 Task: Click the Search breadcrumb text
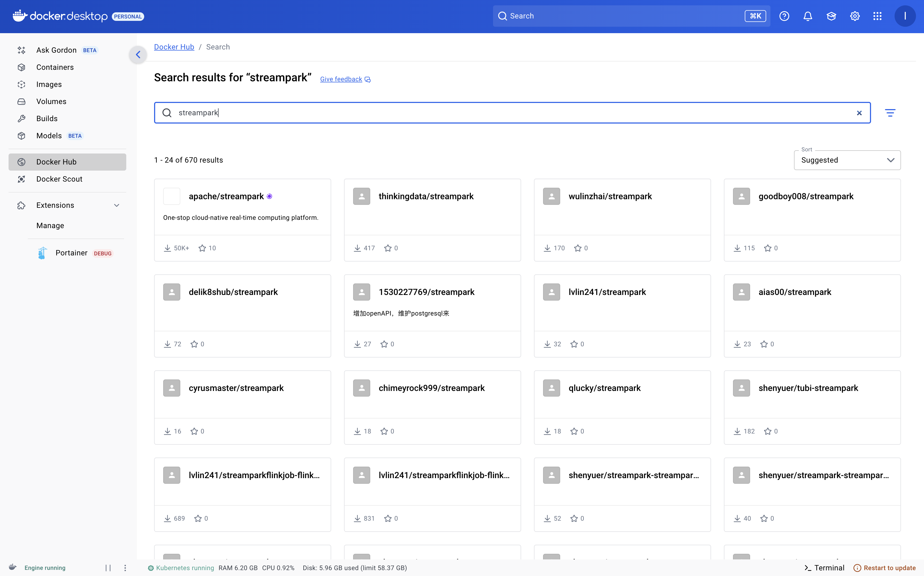(x=218, y=47)
